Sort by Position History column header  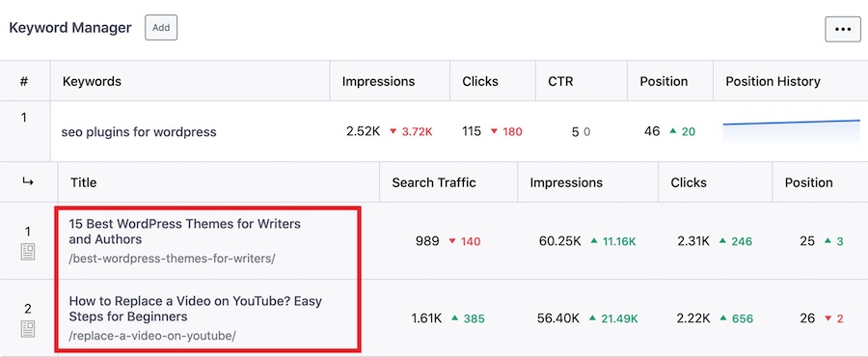(x=773, y=81)
